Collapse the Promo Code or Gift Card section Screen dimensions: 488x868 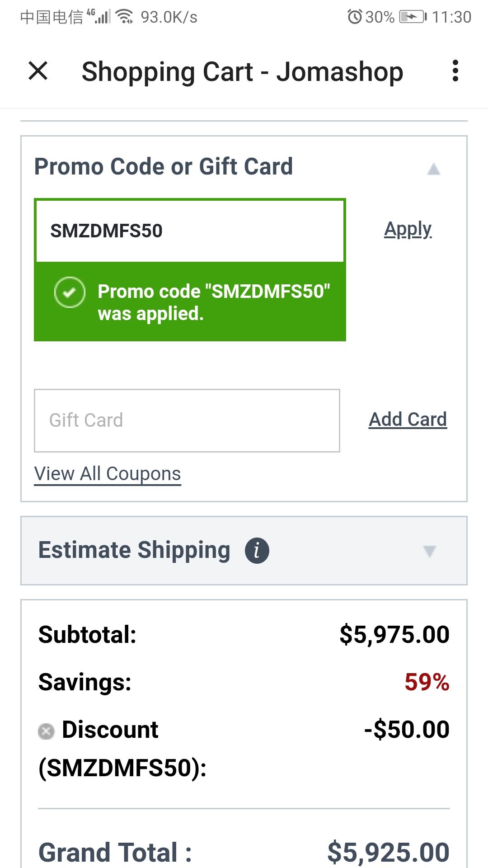(x=434, y=169)
